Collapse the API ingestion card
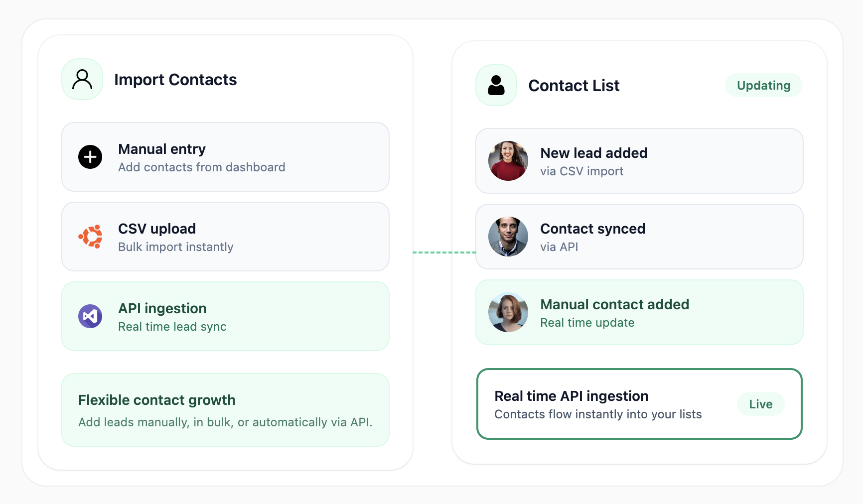 click(x=225, y=316)
